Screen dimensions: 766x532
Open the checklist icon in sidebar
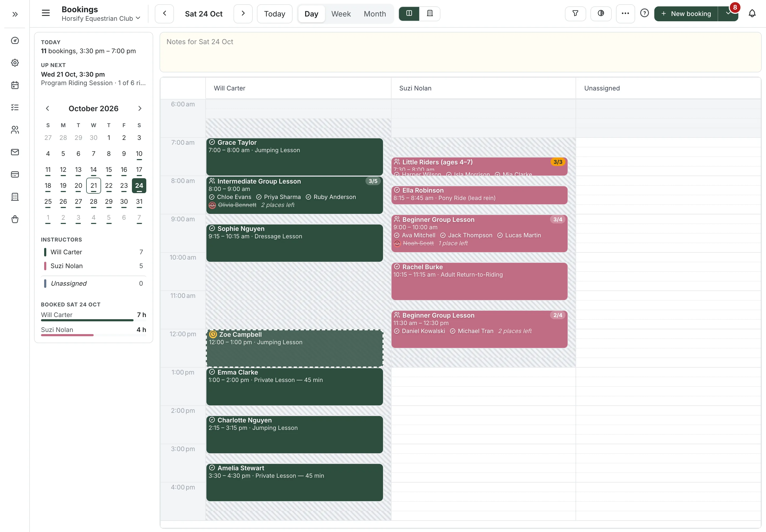click(x=15, y=107)
